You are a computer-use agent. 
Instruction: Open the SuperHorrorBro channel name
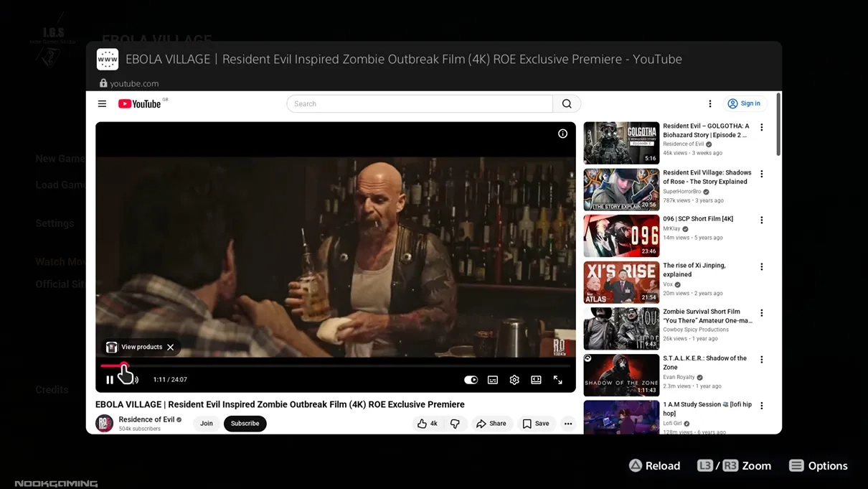coord(682,192)
